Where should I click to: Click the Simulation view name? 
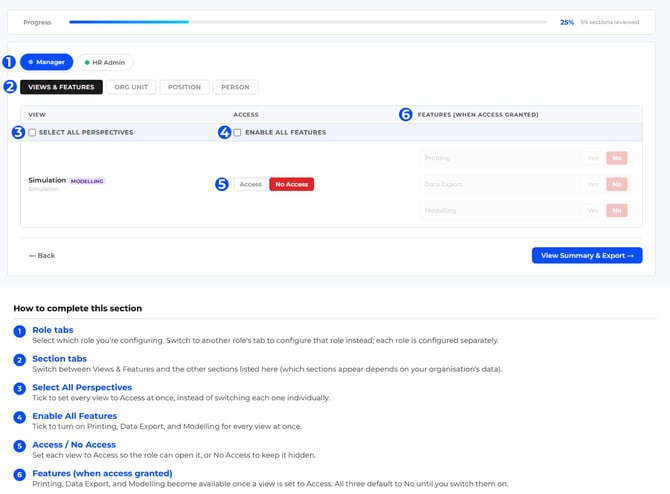(x=47, y=180)
